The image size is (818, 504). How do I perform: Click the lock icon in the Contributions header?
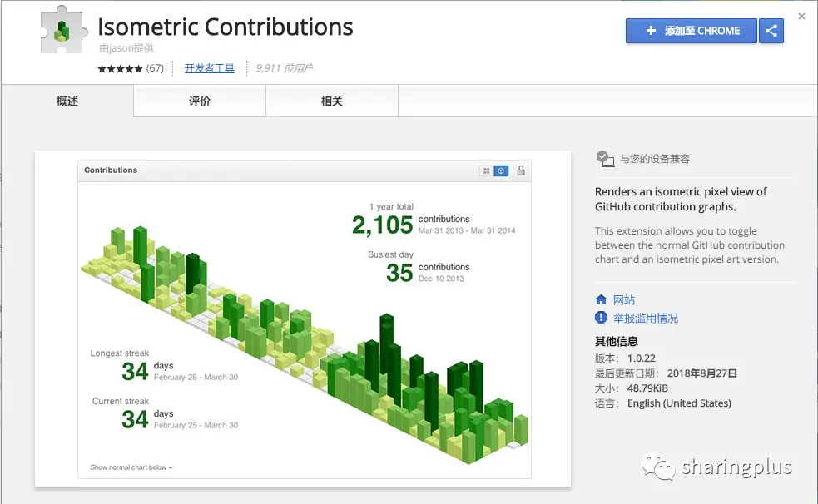click(x=521, y=170)
